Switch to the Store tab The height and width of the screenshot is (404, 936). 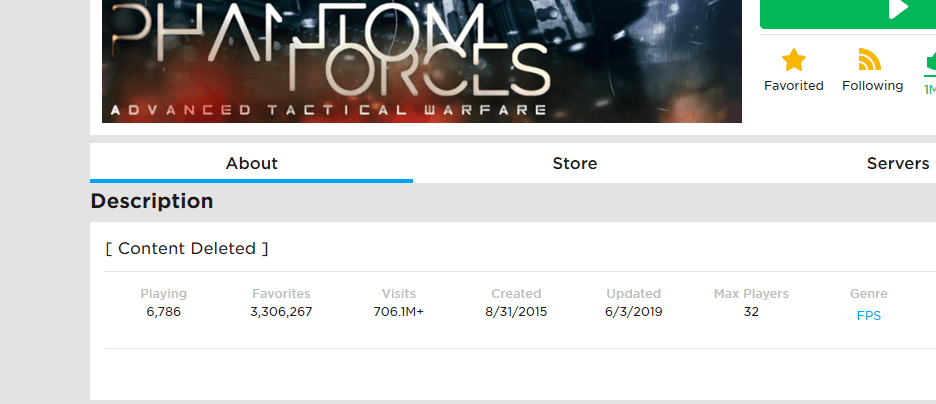[575, 163]
